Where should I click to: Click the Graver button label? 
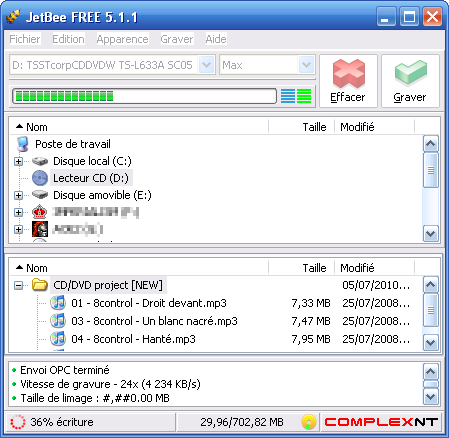[410, 97]
